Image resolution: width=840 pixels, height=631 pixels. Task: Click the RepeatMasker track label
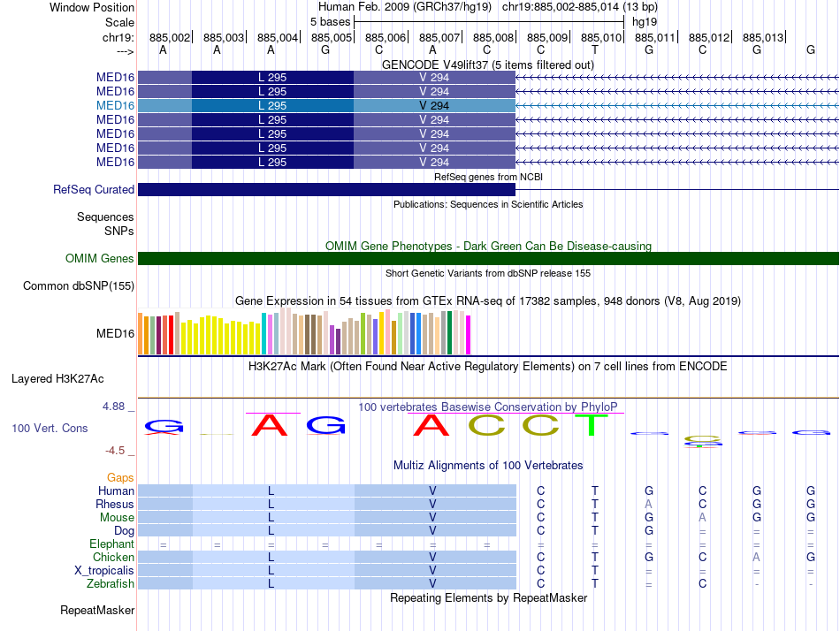tap(97, 610)
